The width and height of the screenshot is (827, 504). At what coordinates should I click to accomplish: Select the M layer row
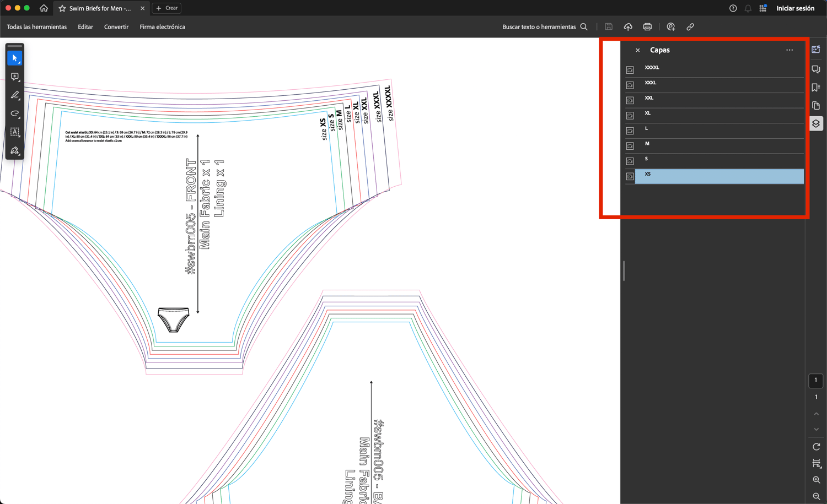719,146
